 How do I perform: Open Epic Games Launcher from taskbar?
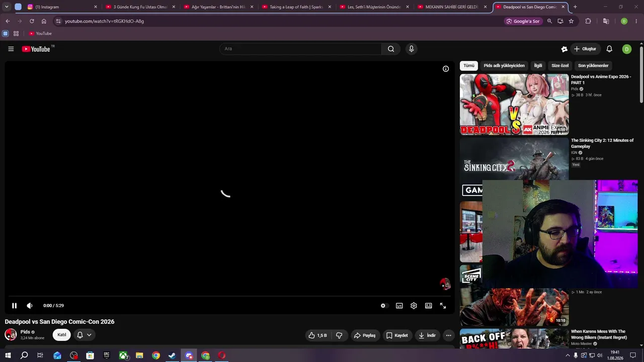pyautogui.click(x=107, y=355)
